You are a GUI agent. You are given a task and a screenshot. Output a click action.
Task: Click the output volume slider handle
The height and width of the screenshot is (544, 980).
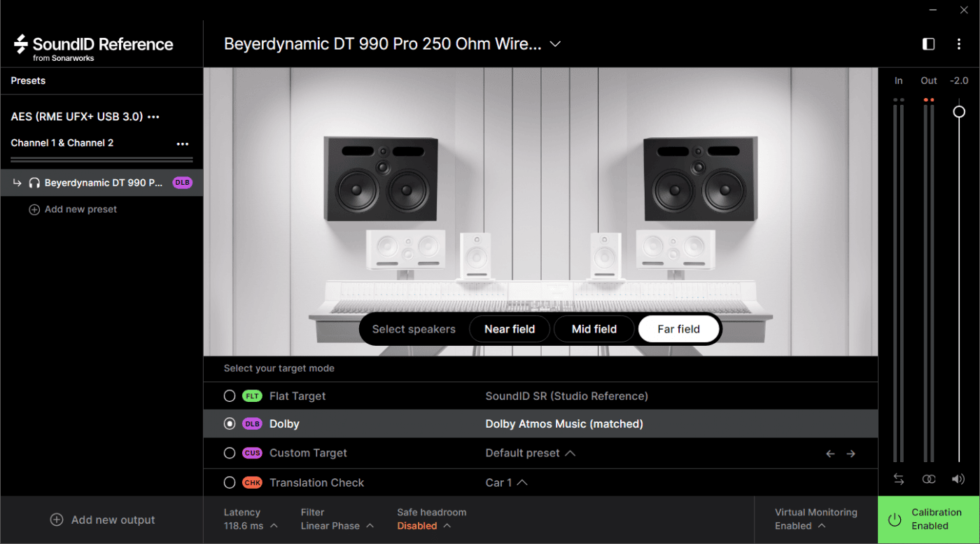959,112
